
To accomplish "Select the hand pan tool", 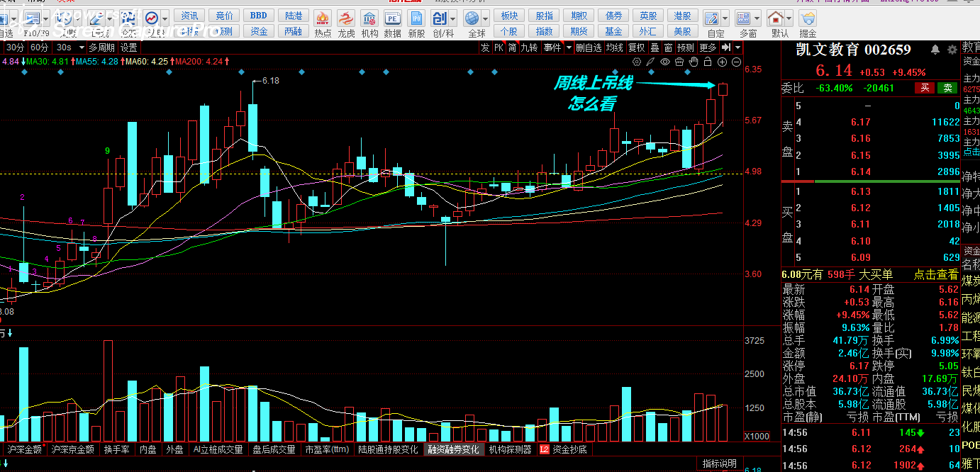I will tap(694, 62).
